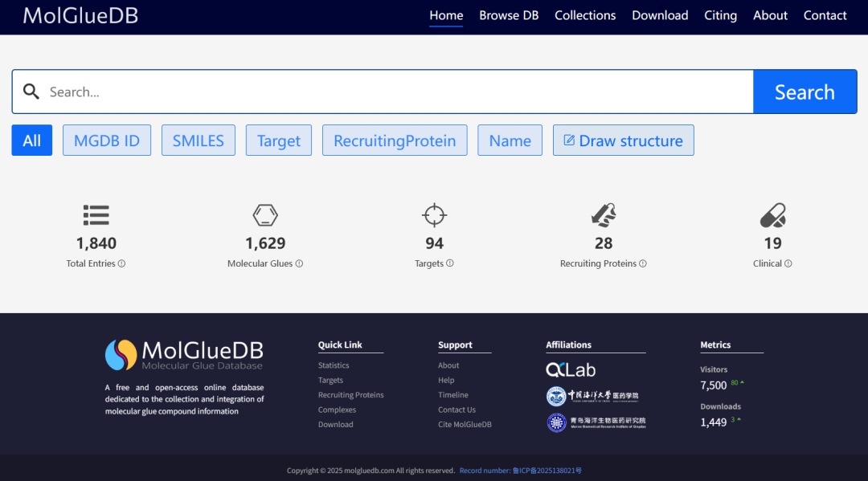The height and width of the screenshot is (481, 868).
Task: Open Complexes footer quick link
Action: tap(337, 410)
